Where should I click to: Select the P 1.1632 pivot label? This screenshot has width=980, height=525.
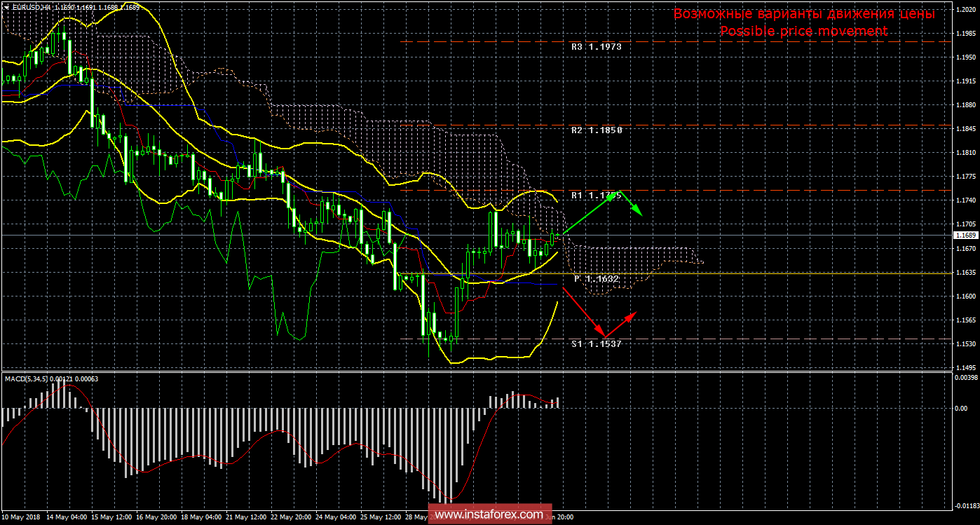point(597,279)
